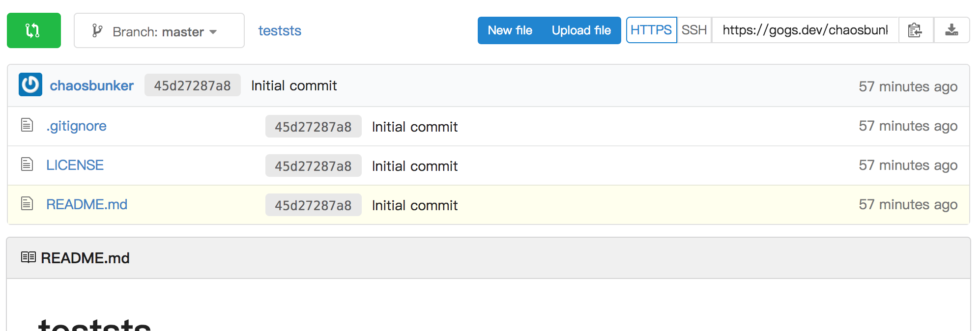Click chaosbunker's avatar icon
The image size is (980, 331).
click(x=30, y=84)
